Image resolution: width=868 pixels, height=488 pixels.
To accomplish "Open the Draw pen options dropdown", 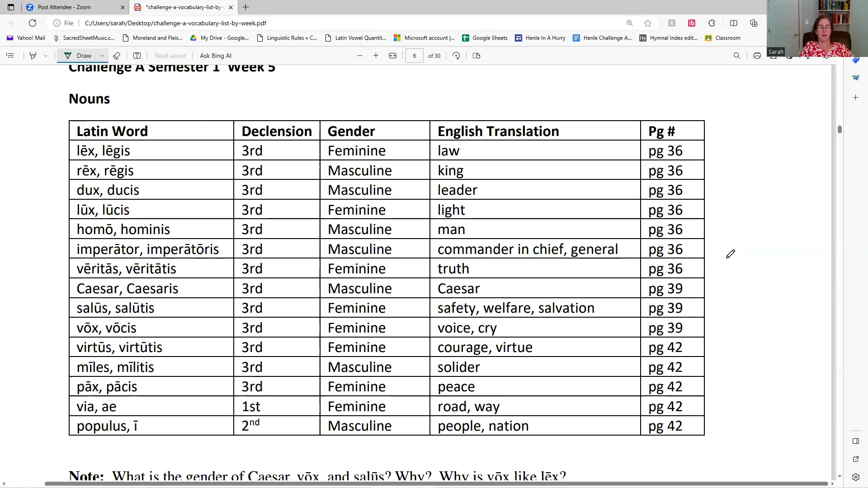I will click(102, 56).
